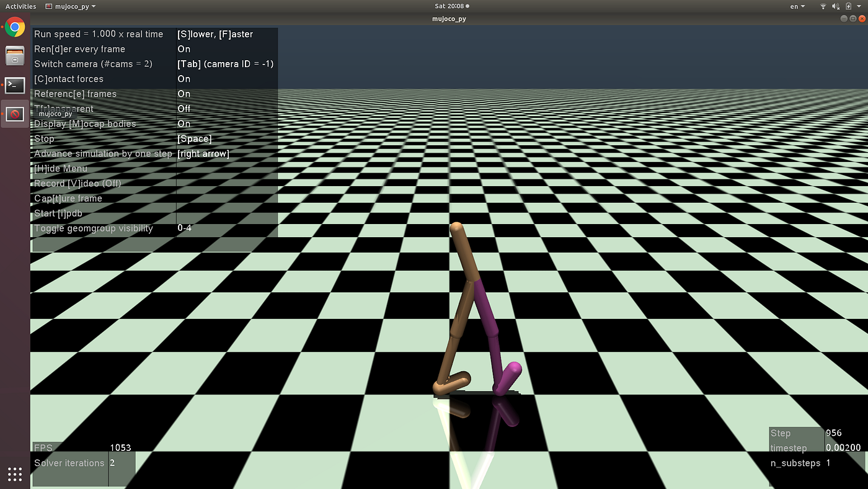The image size is (868, 489).
Task: Click 'Switch camera (#cams = 2)' label
Action: (x=93, y=64)
